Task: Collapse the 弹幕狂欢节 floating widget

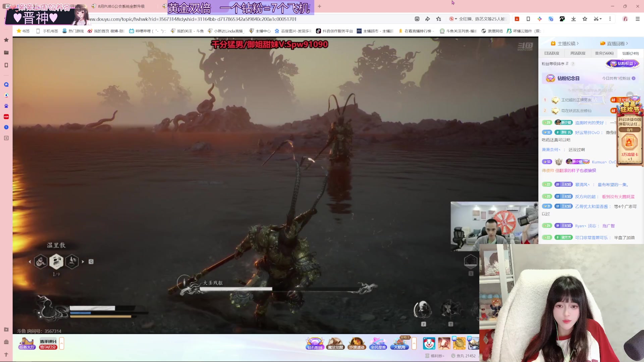Action: click(630, 95)
